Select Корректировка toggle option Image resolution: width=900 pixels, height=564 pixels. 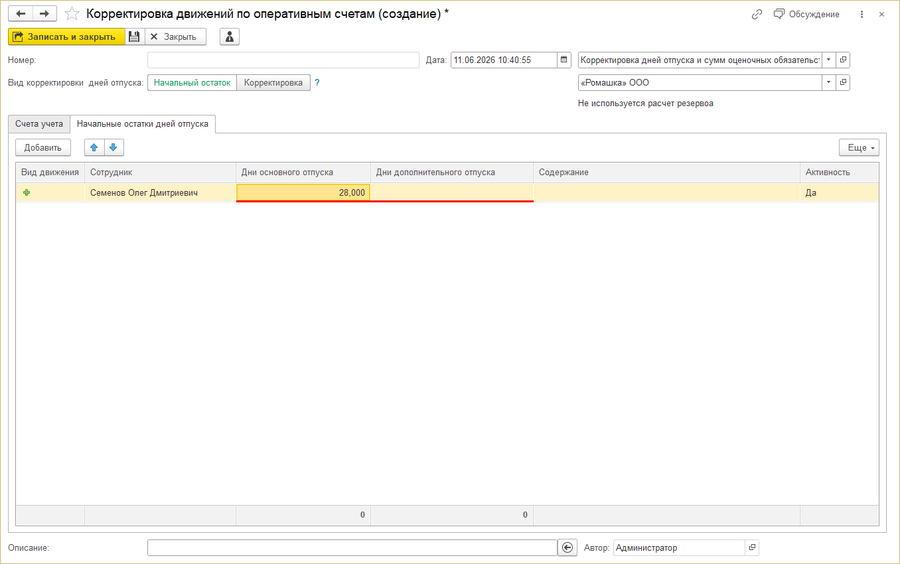click(273, 83)
